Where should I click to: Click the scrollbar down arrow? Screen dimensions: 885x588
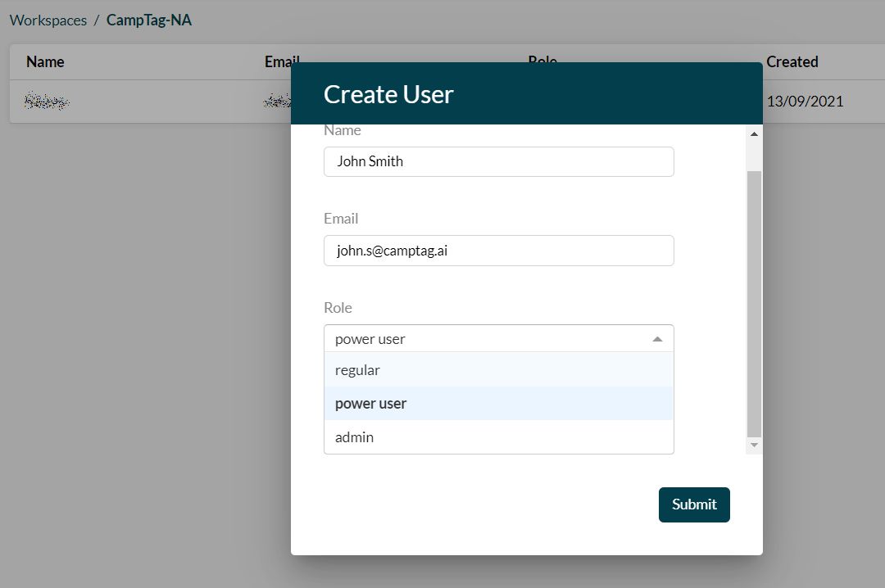point(753,445)
